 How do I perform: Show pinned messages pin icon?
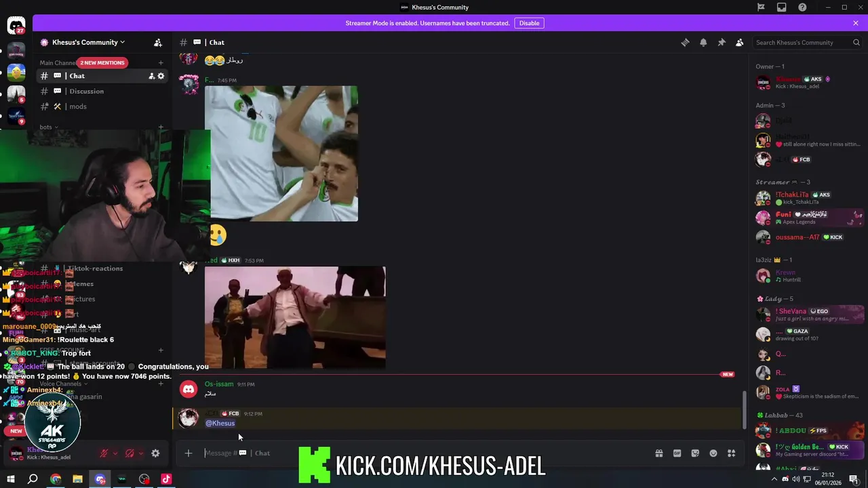click(722, 42)
